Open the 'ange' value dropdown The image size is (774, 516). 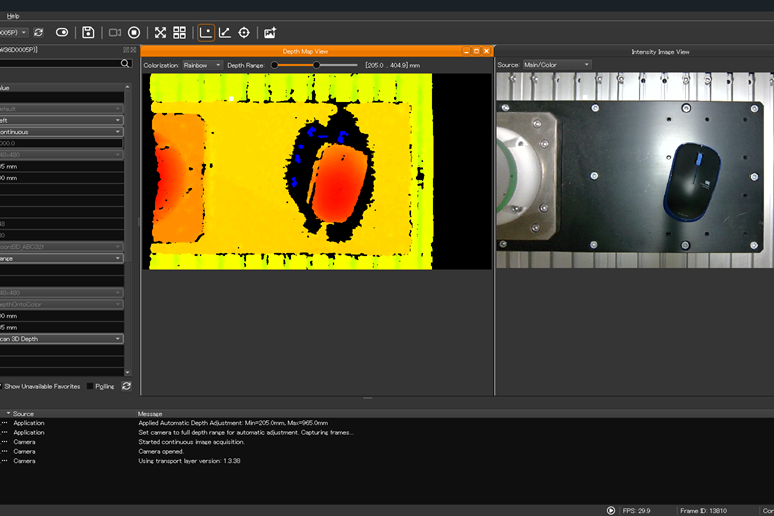[62, 258]
